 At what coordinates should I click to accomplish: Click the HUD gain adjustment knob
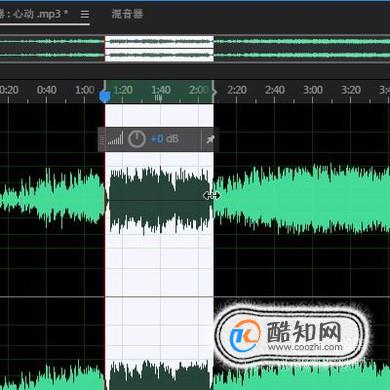tap(137, 139)
